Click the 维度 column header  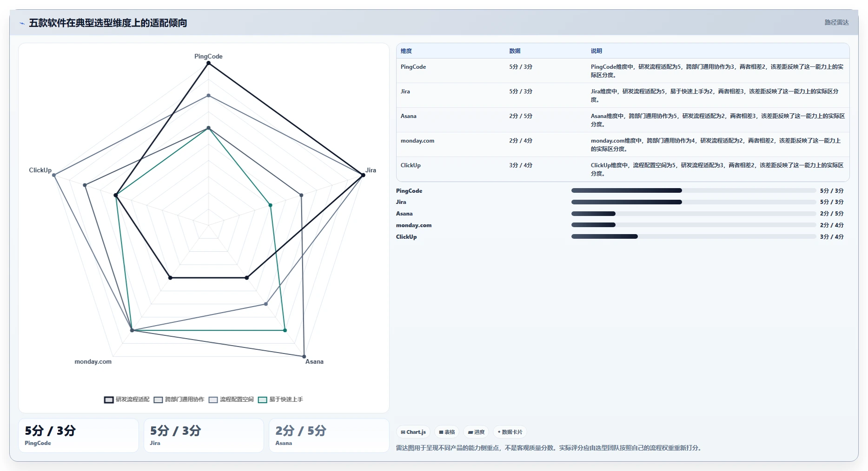click(406, 51)
